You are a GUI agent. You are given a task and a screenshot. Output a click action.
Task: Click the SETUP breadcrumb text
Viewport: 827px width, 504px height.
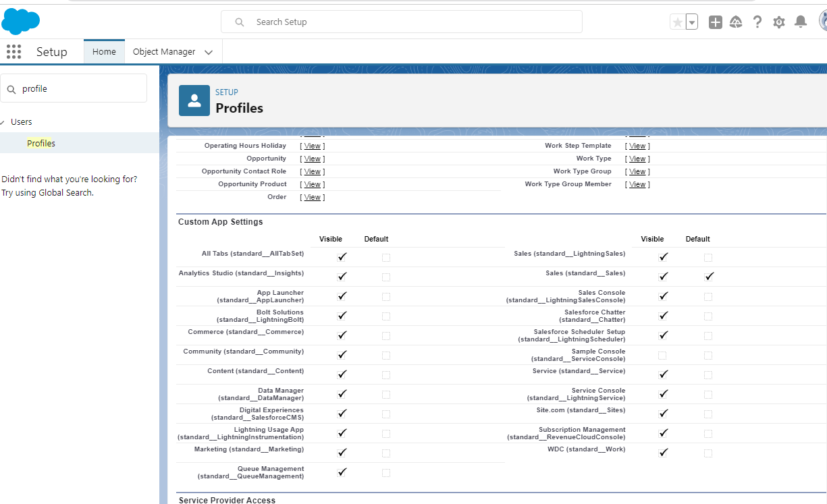point(227,92)
